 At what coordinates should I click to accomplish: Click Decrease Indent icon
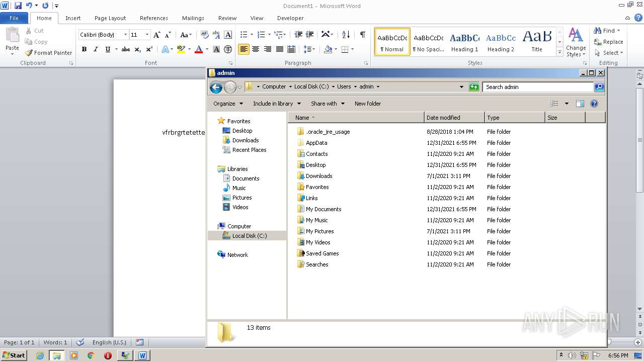[298, 35]
